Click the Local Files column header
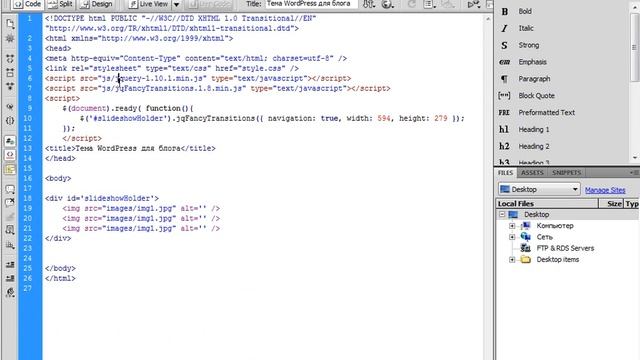This screenshot has height=360, width=640. click(547, 203)
